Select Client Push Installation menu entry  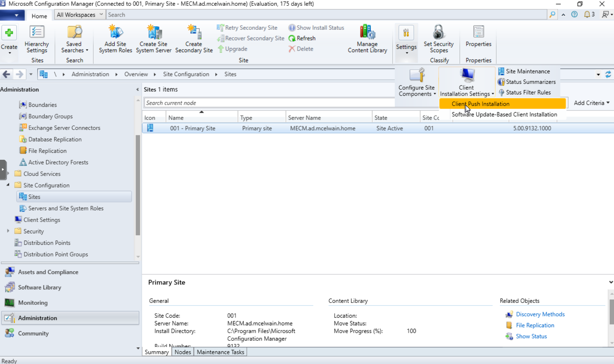click(x=480, y=104)
